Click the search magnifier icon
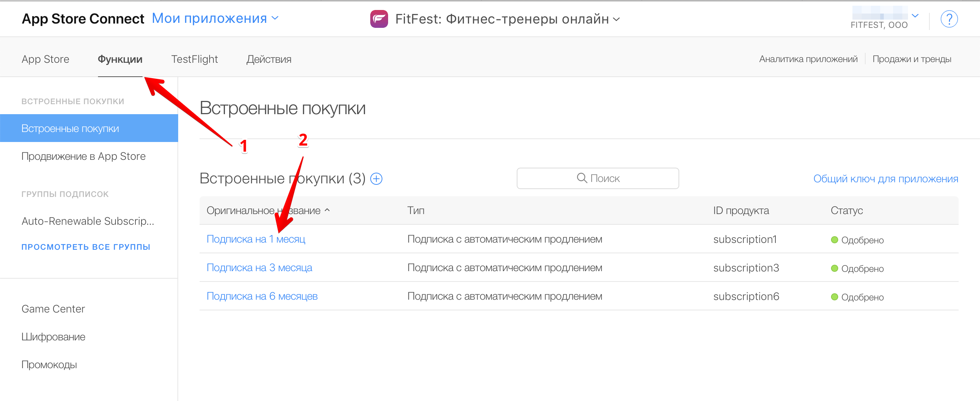 pos(581,178)
